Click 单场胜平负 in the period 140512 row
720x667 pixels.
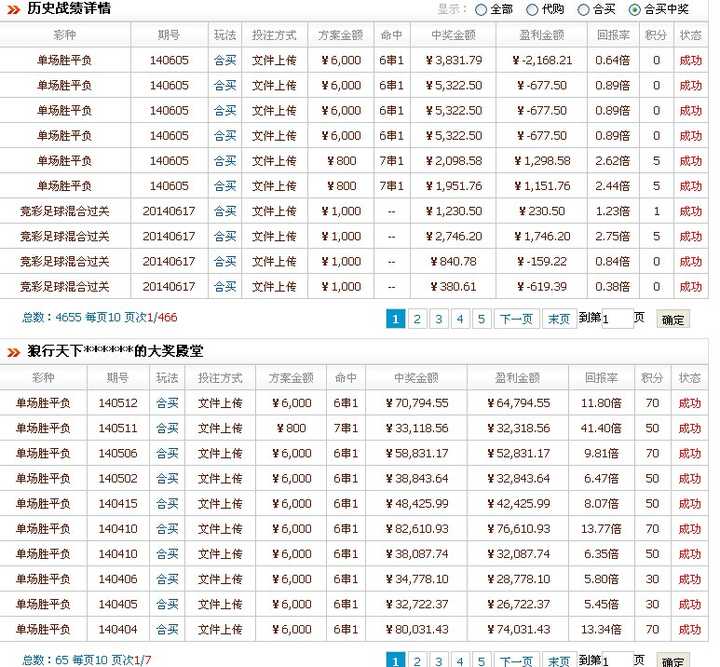43,403
